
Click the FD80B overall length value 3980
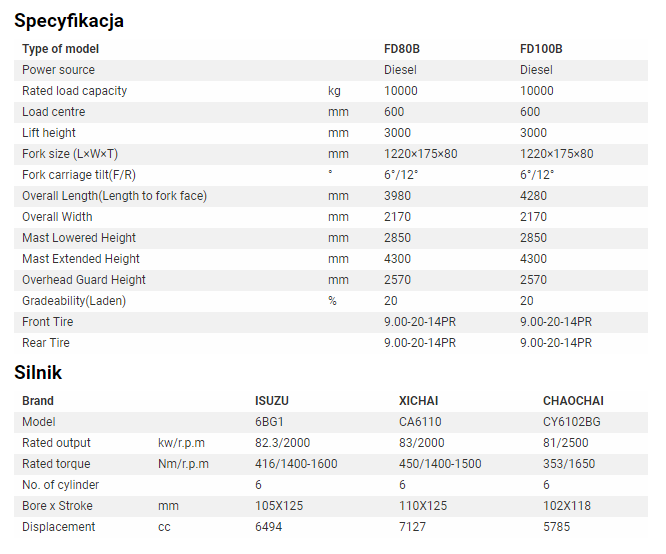coord(397,196)
